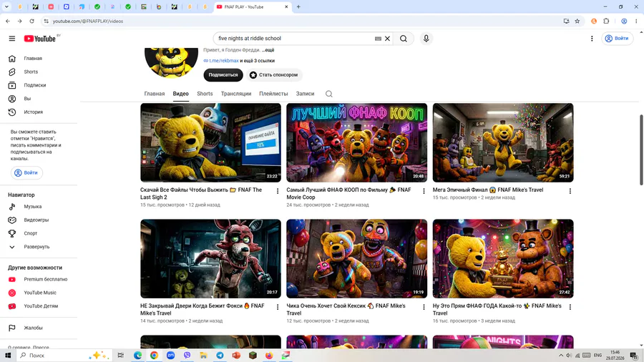Clear the search query with the X icon
The height and width of the screenshot is (362, 644).
[387, 39]
